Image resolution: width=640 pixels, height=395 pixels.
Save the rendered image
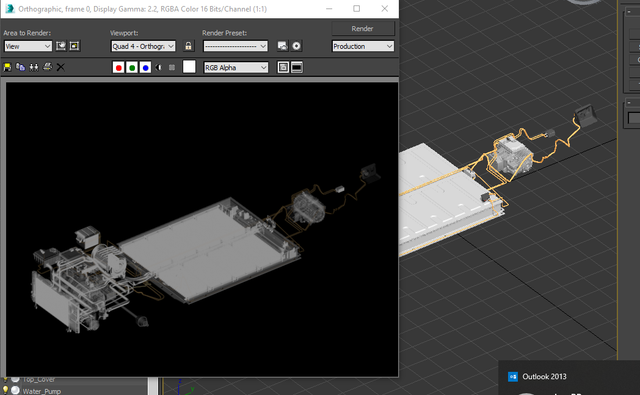pos(7,67)
